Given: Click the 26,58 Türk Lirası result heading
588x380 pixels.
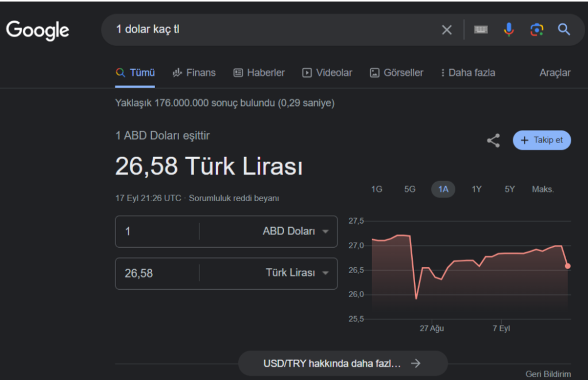Looking at the screenshot, I should pos(209,166).
